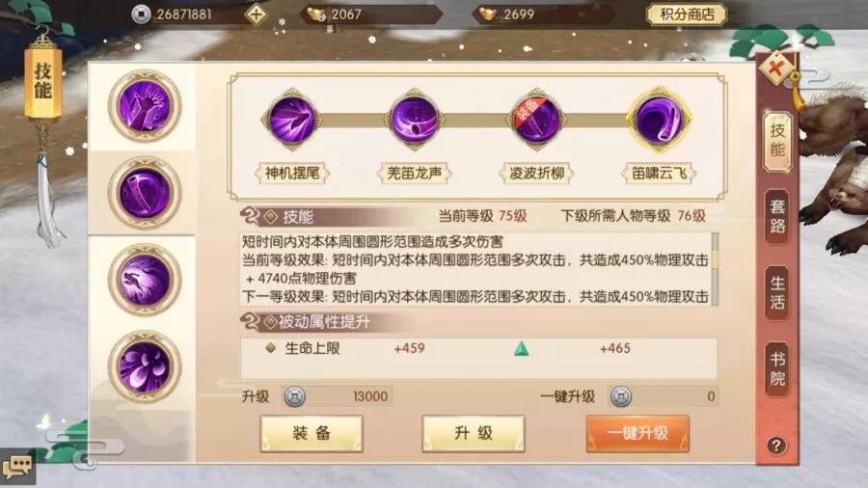Open first skill group icon with hand
868x488 pixels.
point(145,105)
